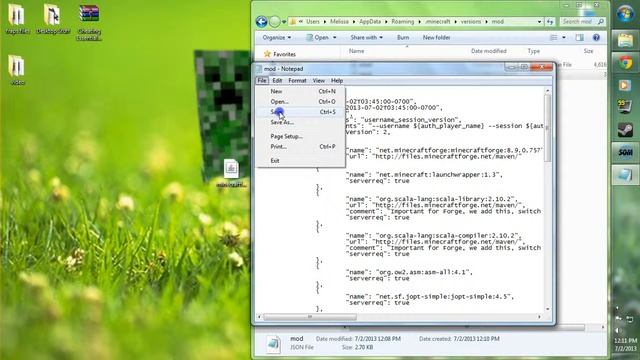Image resolution: width=640 pixels, height=360 pixels.
Task: Select Desktop Stuff folder on desktop
Action: (53, 19)
